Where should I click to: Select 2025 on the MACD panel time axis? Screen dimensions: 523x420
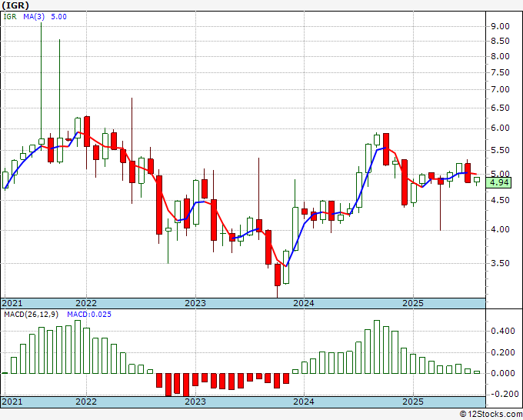(x=413, y=402)
